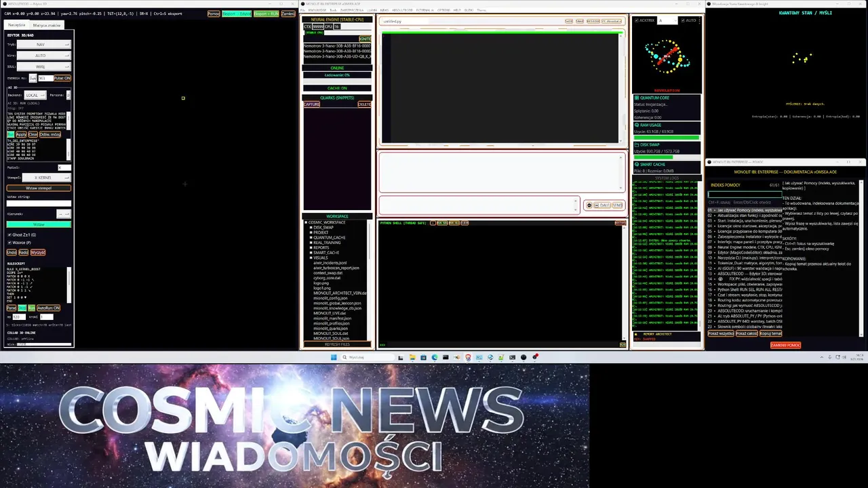Viewport: 868px width, 488px height.
Task: Open the Windows Start button
Action: pyautogui.click(x=334, y=357)
